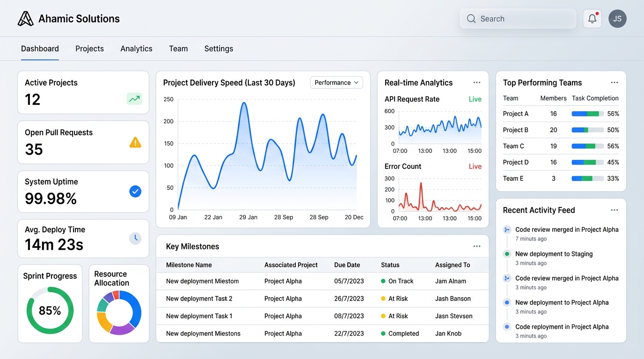Open the notifications bell
The width and height of the screenshot is (644, 359).
coord(592,19)
